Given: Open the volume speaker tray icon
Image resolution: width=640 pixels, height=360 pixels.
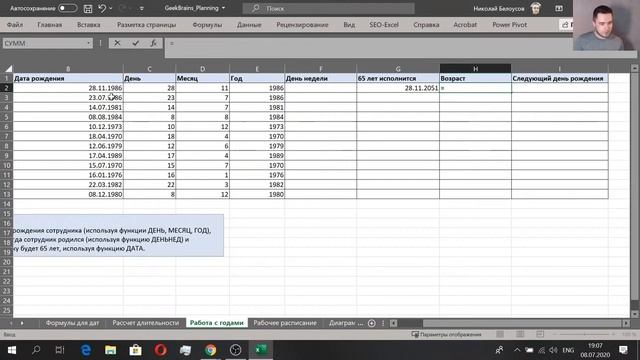Looking at the screenshot, I should 553,350.
